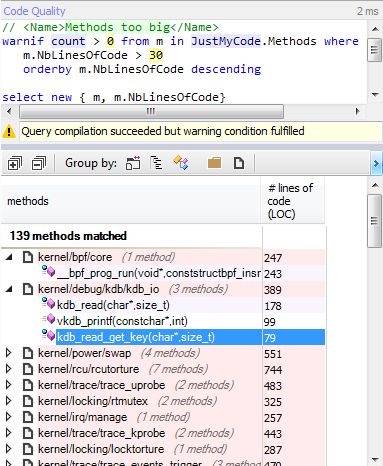This screenshot has width=383, height=466.
Task: Open toolbar overflow arrow at right
Action: tap(377, 163)
